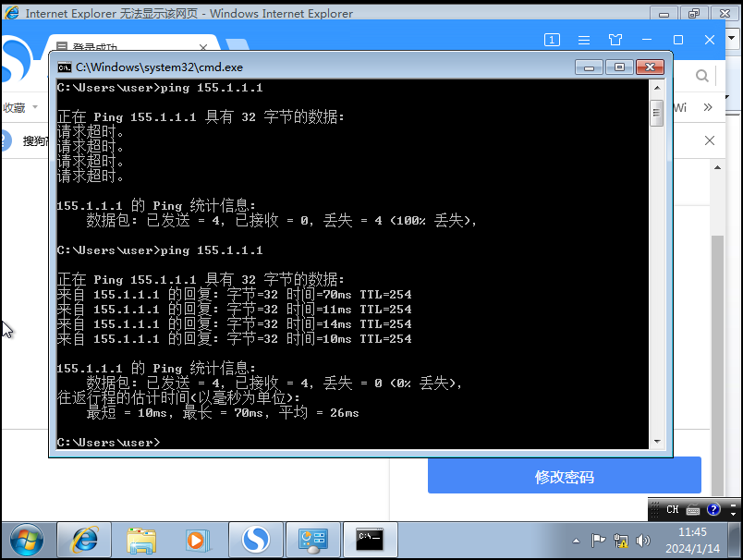The width and height of the screenshot is (743, 560).
Task: Open the Sogou browser skin shirt icon
Action: [x=615, y=40]
